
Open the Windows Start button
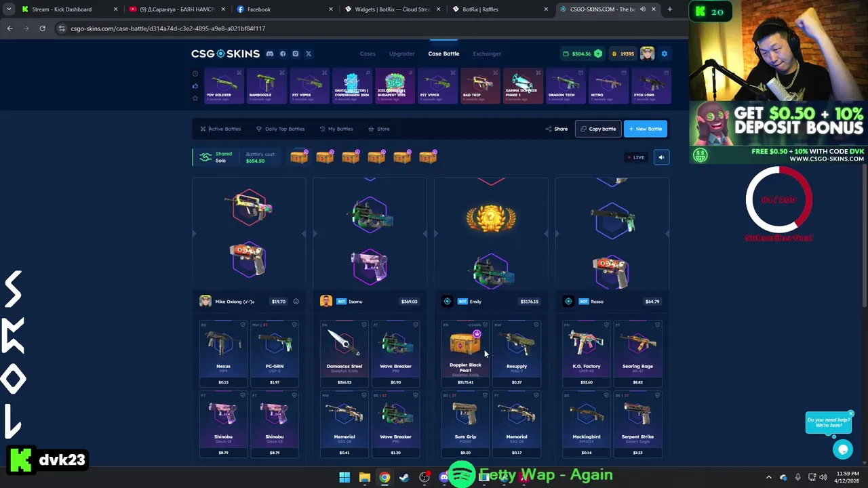(x=344, y=477)
